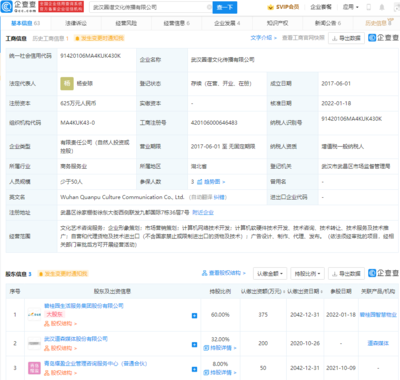This screenshot has height=380, width=400.
Task: Open the 查看股权结构 link
Action: [223, 273]
